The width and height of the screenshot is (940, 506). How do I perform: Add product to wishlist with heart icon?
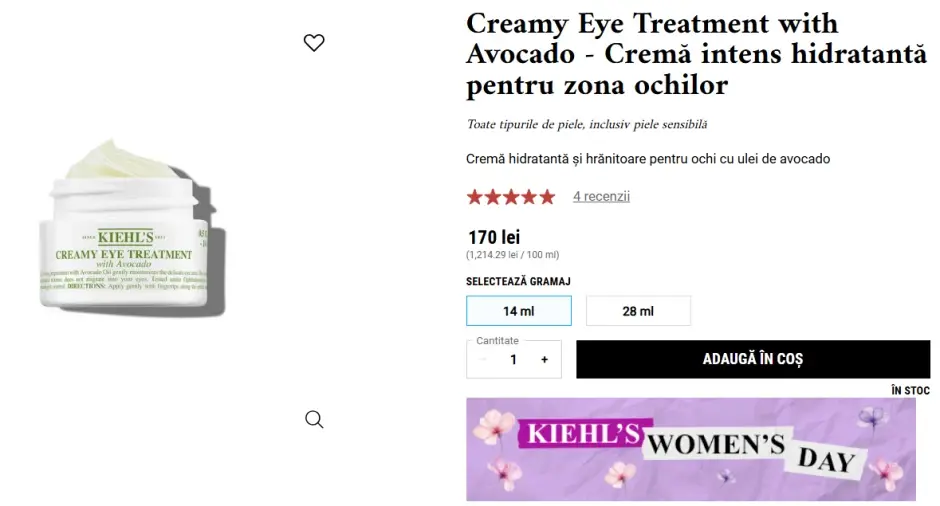tap(314, 43)
